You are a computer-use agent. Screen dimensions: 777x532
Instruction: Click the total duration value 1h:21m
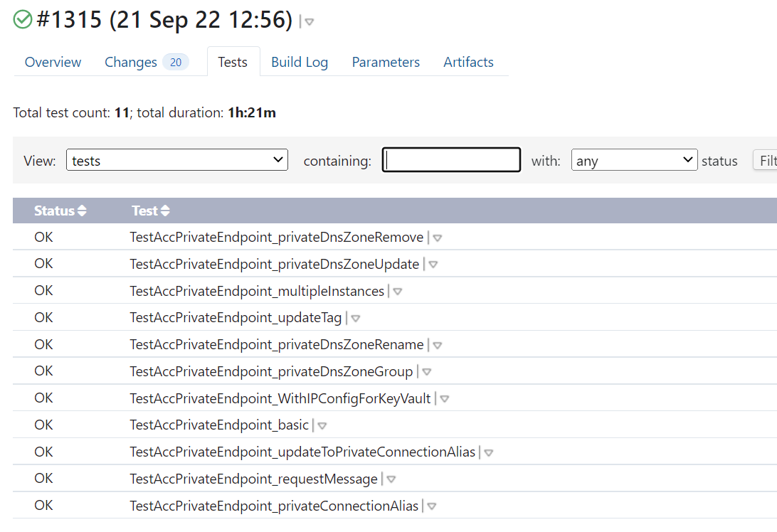click(252, 113)
